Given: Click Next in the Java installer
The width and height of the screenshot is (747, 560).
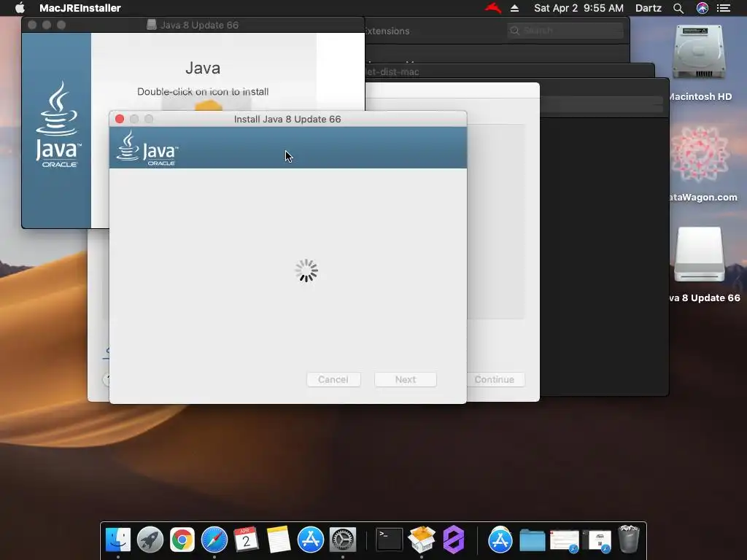Looking at the screenshot, I should tap(406, 379).
